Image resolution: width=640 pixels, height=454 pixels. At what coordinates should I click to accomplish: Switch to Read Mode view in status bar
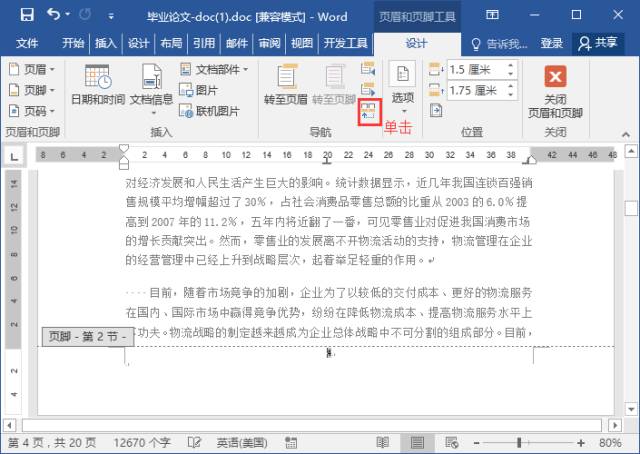coord(382,442)
